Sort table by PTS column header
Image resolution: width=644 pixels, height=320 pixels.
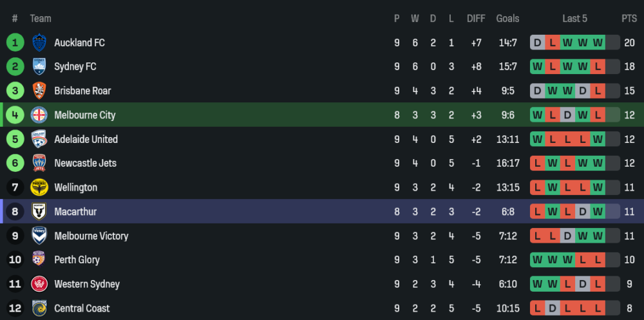pos(629,19)
